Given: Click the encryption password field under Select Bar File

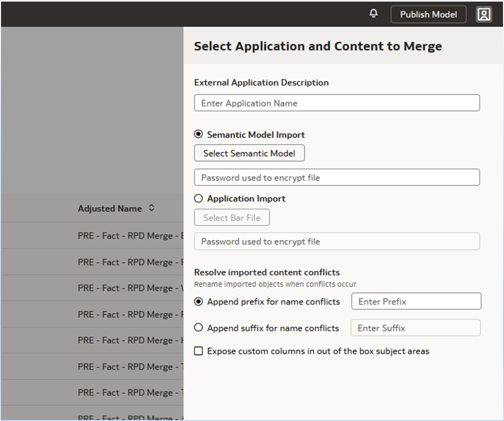Looking at the screenshot, I should pyautogui.click(x=337, y=241).
